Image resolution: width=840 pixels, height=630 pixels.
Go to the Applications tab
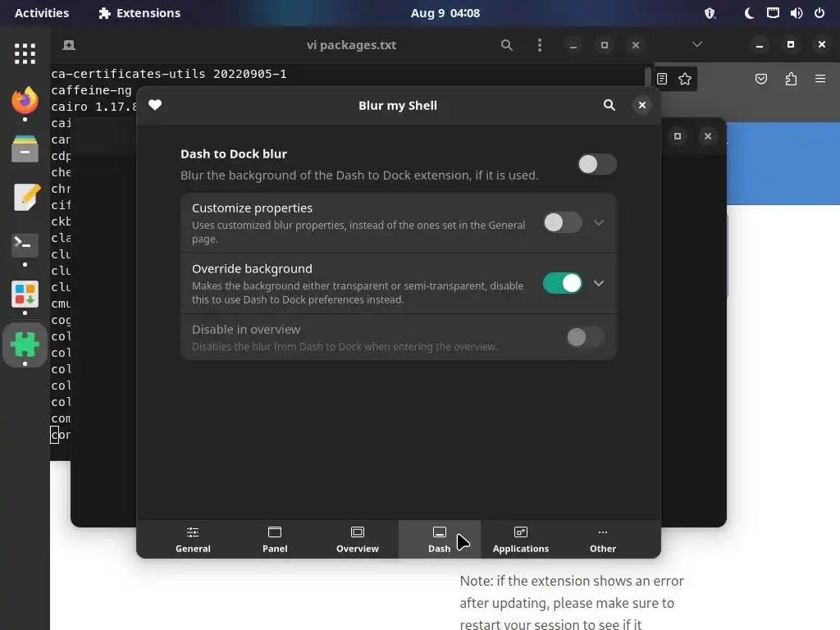tap(521, 540)
